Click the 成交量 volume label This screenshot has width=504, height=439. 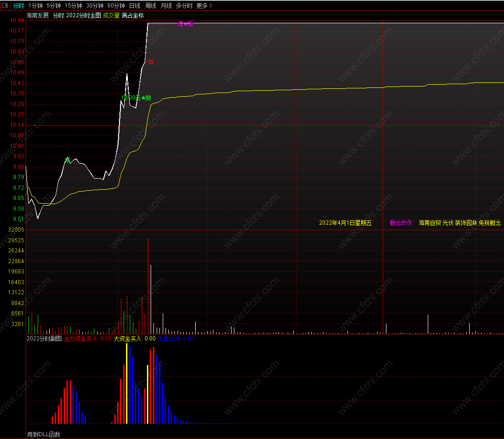click(111, 15)
